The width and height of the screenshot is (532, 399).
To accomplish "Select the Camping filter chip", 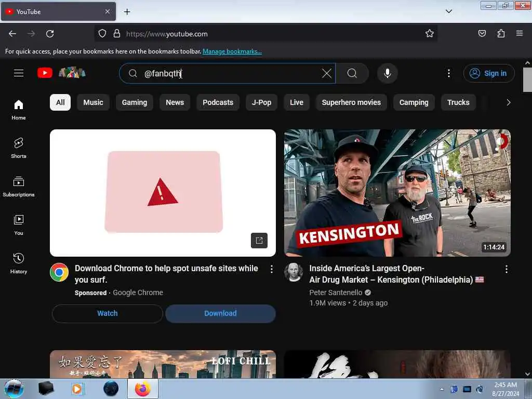I will (x=414, y=102).
